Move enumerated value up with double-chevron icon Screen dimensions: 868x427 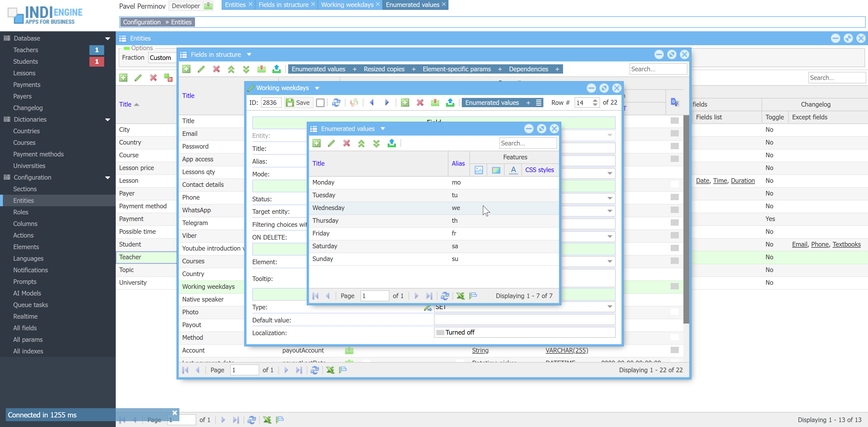(361, 143)
